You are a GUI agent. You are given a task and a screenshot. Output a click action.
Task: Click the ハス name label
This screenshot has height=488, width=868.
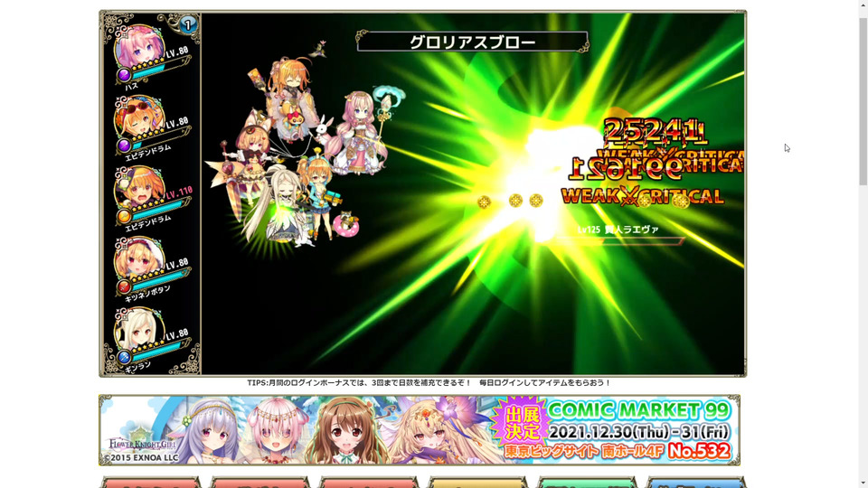[132, 87]
